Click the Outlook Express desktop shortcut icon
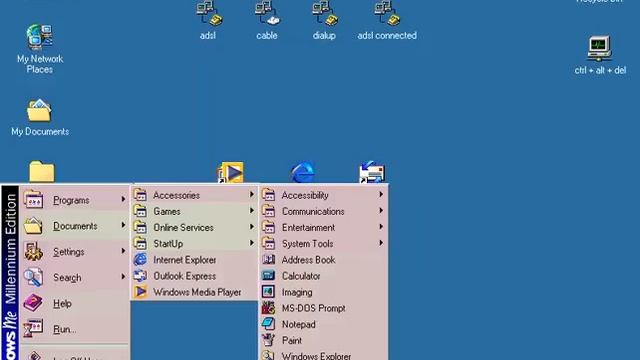The width and height of the screenshot is (640, 360). 372,172
